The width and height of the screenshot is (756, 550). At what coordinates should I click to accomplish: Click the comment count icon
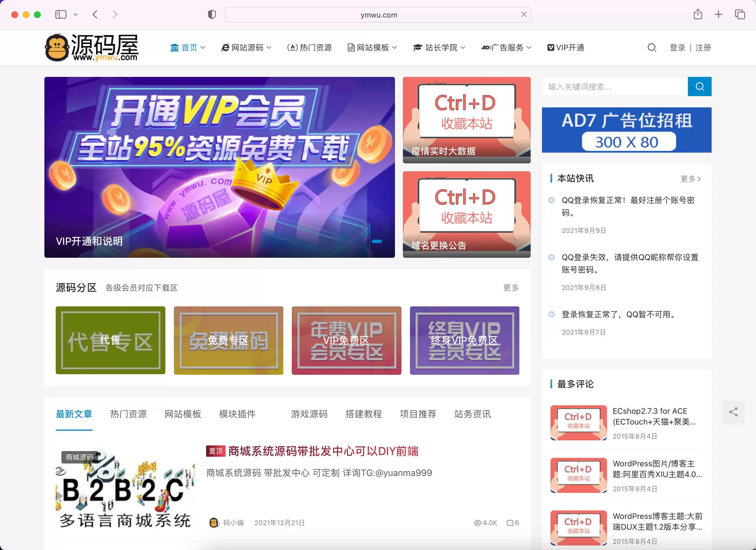point(510,523)
